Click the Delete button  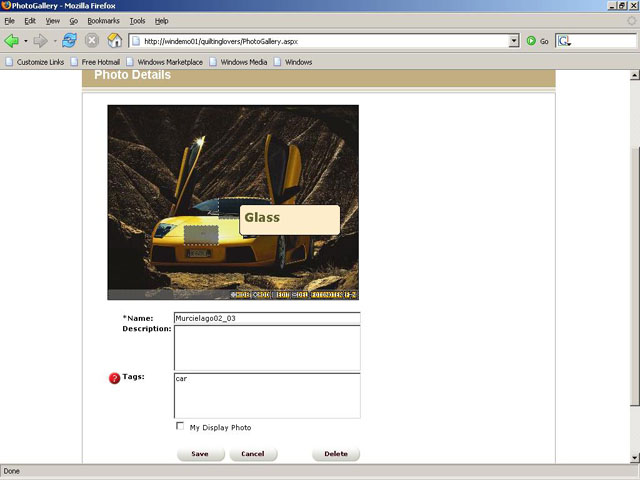click(336, 454)
